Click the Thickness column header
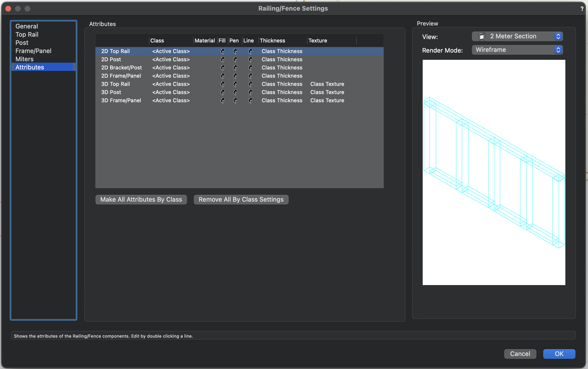The image size is (588, 369). click(272, 41)
